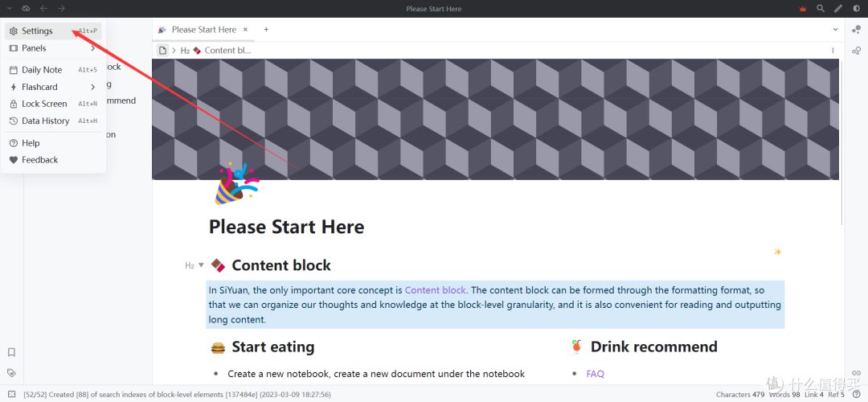868x402 pixels.
Task: Open today's Daily Note
Action: click(53, 70)
